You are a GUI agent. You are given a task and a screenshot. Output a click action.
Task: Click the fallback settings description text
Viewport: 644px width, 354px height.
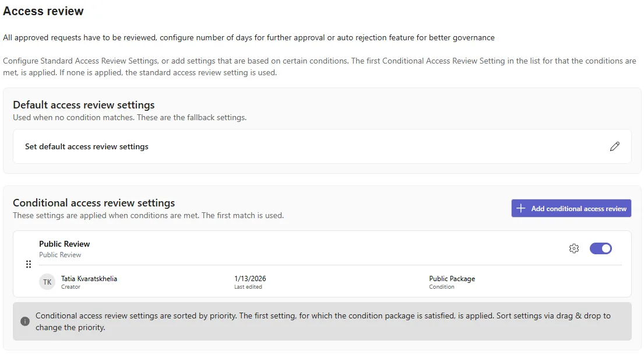pyautogui.click(x=129, y=118)
